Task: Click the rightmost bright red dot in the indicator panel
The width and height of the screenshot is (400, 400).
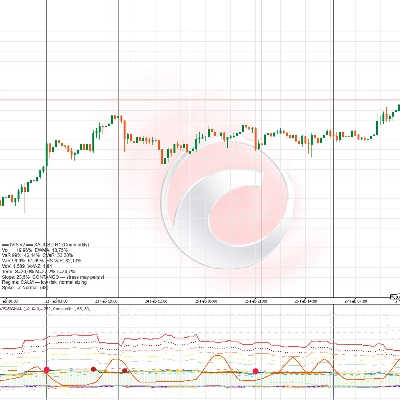Action: [256, 371]
